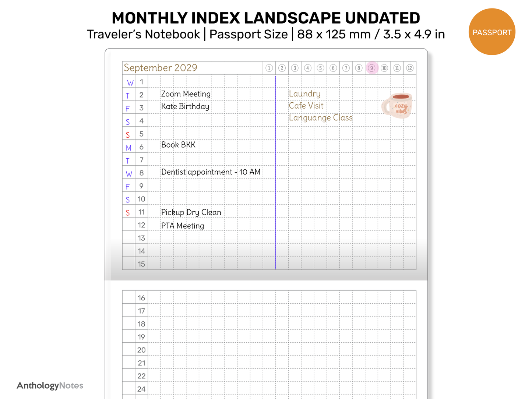Image resolution: width=532 pixels, height=399 pixels.
Task: Click the Monthly Index Landscape Undated title
Action: pyautogui.click(x=266, y=18)
